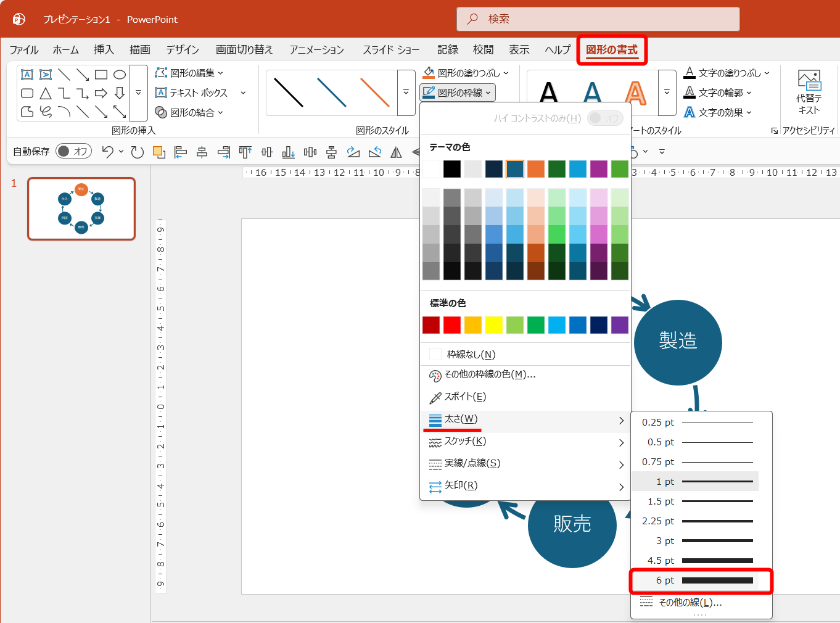Open the デザイン tab
Screen dimensions: 840x623
click(183, 50)
